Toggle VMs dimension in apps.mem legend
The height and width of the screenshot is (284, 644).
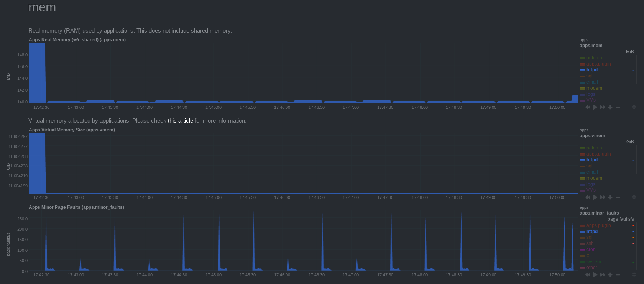tap(591, 100)
